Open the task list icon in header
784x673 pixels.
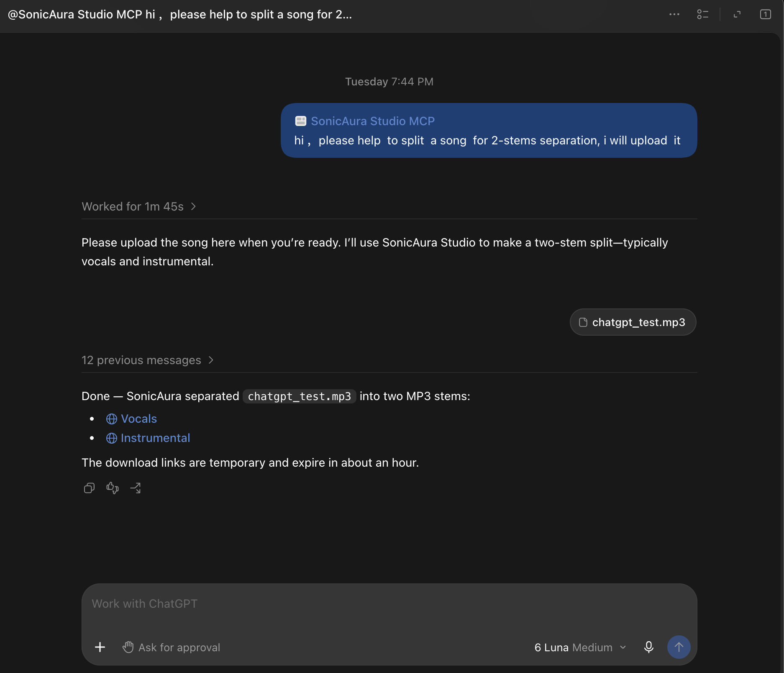(x=702, y=14)
